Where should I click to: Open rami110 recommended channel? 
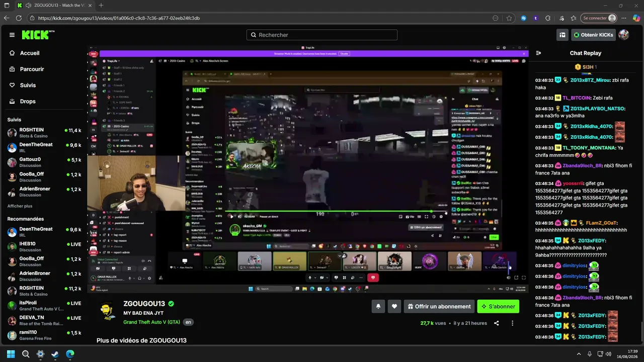pyautogui.click(x=44, y=335)
